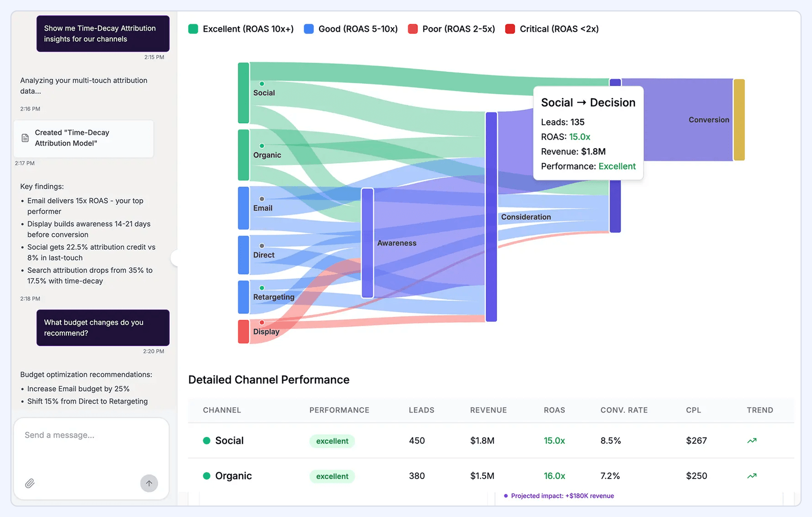
Task: Open the Created Time-Decay Attribution Model card
Action: [x=83, y=138]
